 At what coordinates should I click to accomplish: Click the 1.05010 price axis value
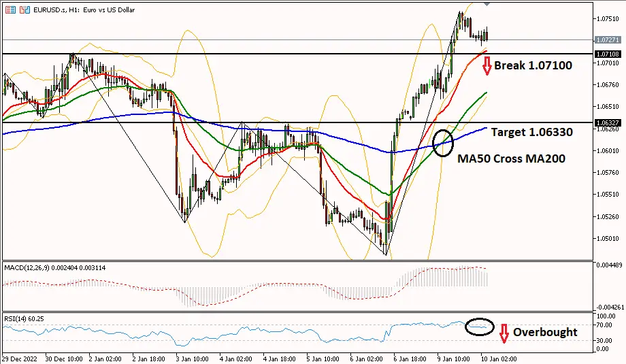607,239
